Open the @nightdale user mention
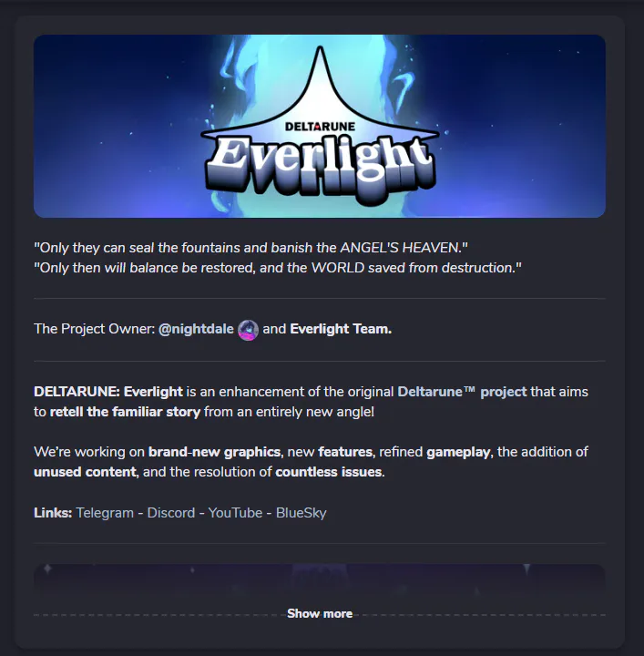Viewport: 644px width, 656px height. coord(196,329)
